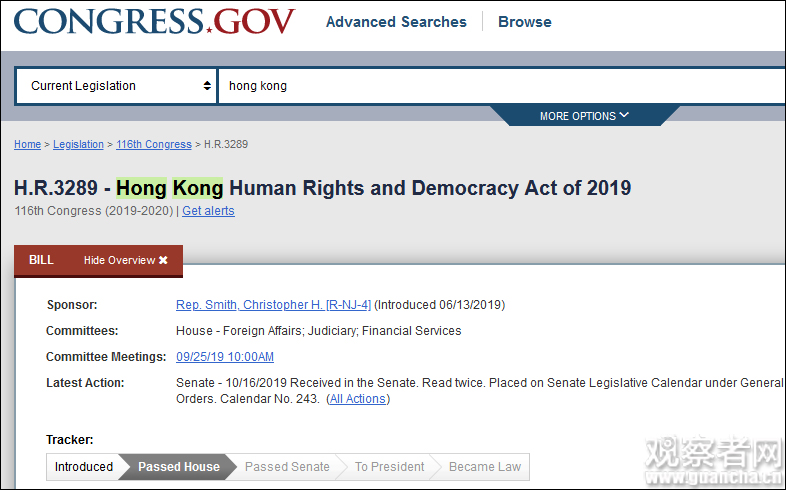The image size is (786, 490).
Task: Click the search box containing "hong kong"
Action: 500,86
